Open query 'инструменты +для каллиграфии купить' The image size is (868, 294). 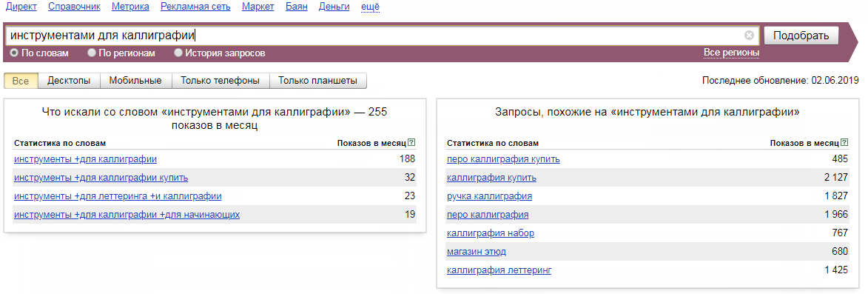[101, 178]
